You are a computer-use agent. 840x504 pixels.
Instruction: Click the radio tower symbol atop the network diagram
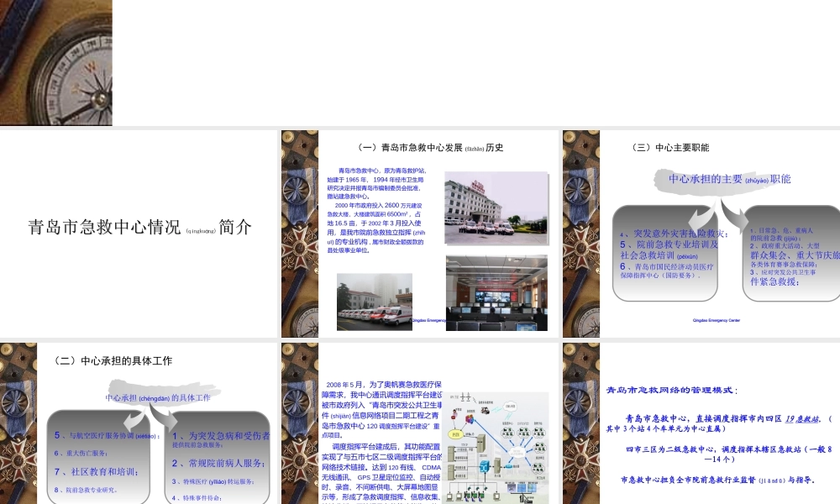(x=464, y=396)
